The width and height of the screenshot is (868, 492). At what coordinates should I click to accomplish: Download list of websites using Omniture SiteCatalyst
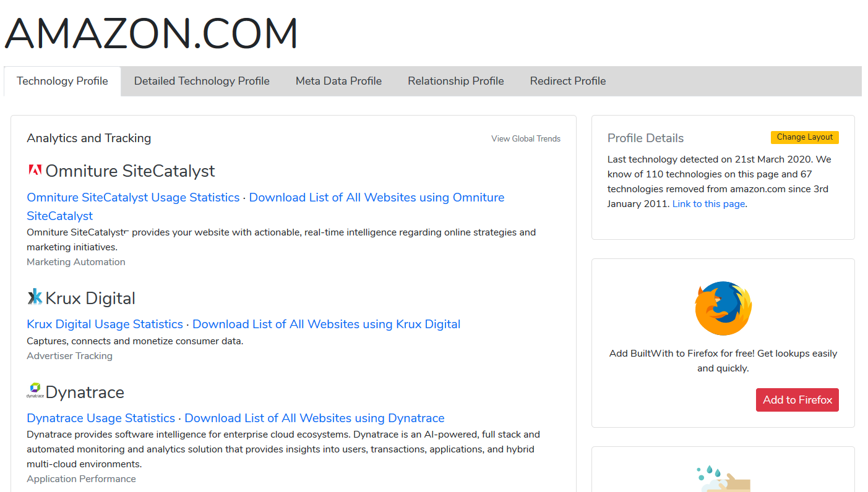(x=265, y=206)
